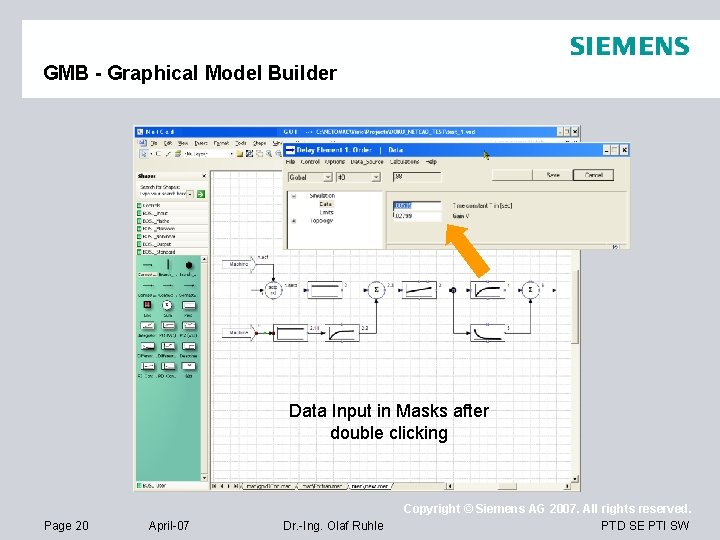Image resolution: width=720 pixels, height=540 pixels.
Task: Click the Time constant T input field
Action: 417,205
